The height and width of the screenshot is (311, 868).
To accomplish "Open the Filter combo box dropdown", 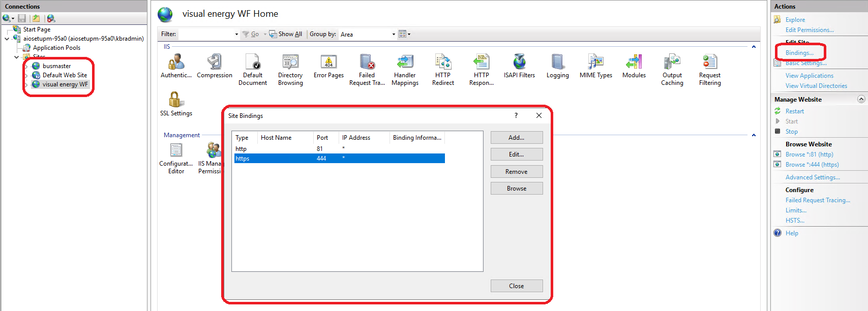I will click(236, 35).
